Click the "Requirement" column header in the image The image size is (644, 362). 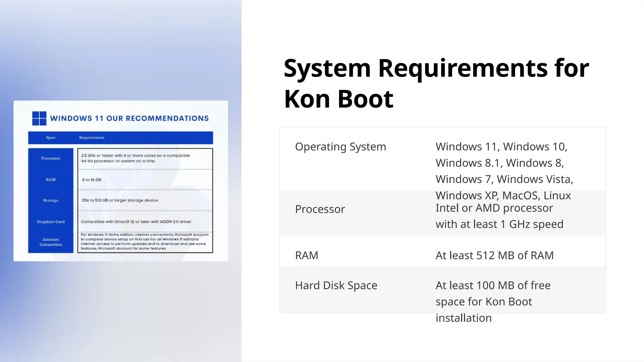click(92, 138)
